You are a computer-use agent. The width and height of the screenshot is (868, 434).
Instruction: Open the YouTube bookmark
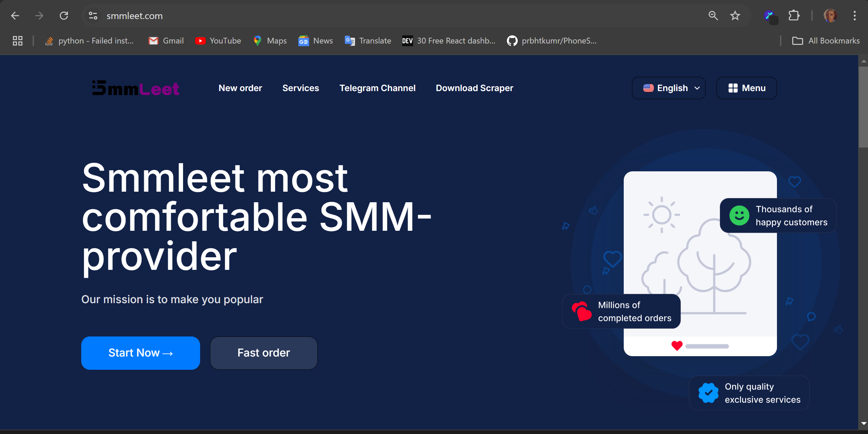[218, 41]
